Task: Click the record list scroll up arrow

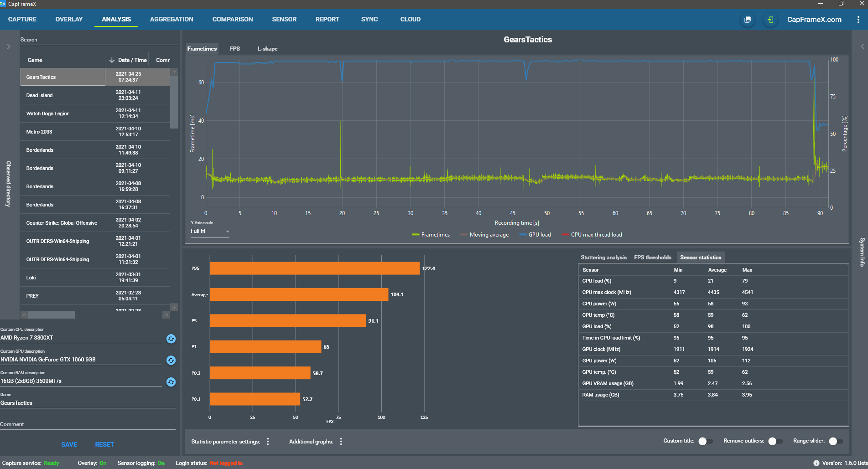Action: tap(174, 72)
